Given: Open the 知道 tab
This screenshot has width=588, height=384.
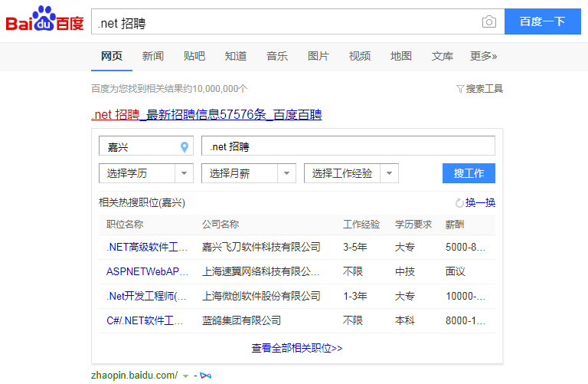Looking at the screenshot, I should (x=236, y=56).
